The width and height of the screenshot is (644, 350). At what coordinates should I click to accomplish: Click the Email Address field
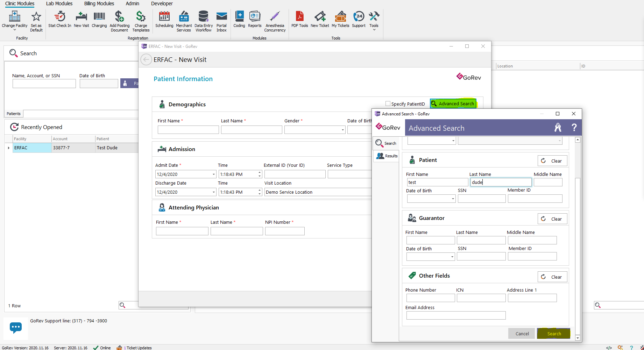pyautogui.click(x=456, y=315)
